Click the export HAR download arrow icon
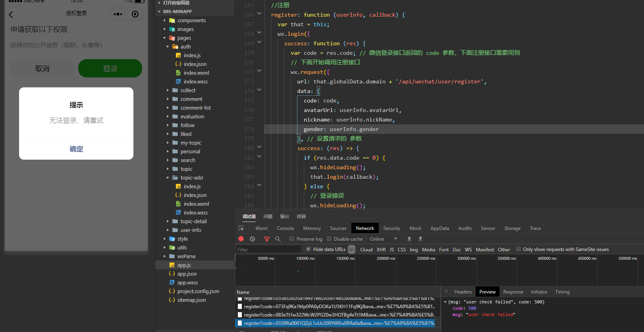This screenshot has width=644, height=332. point(420,239)
